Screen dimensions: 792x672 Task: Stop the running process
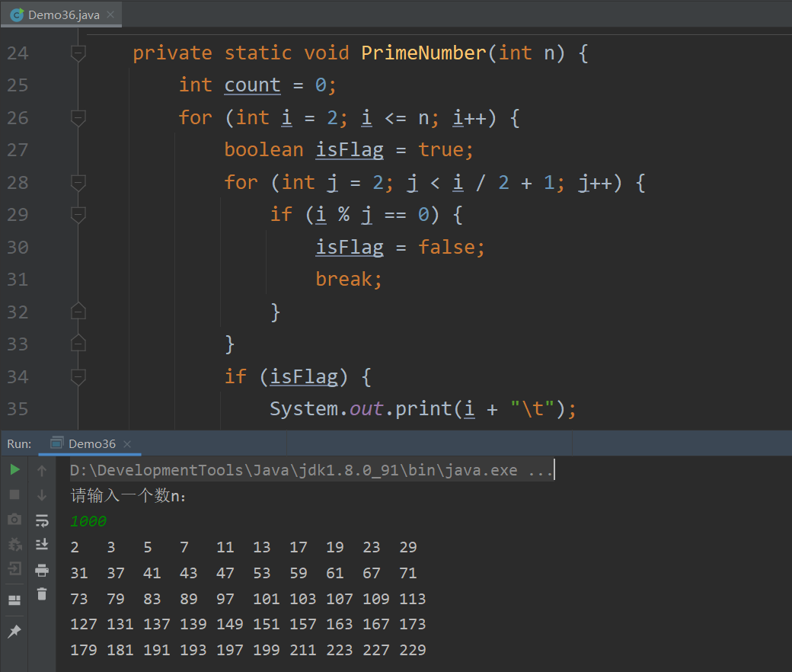click(x=14, y=494)
